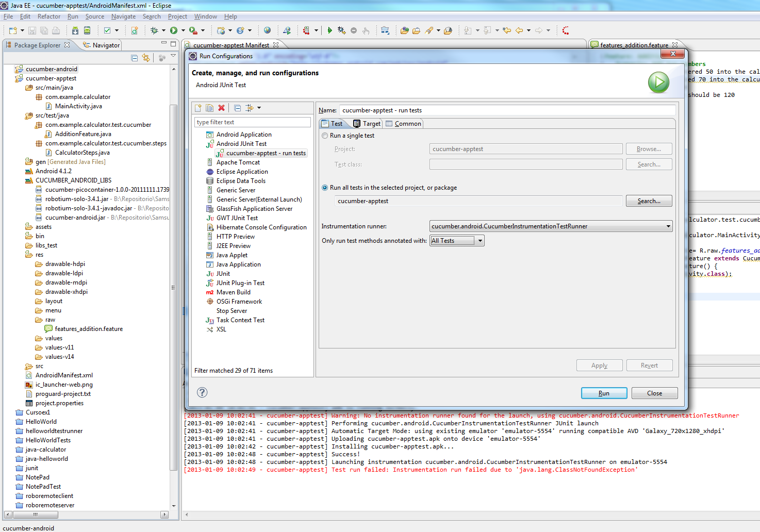
Task: Open the Refactor menu
Action: point(49,16)
